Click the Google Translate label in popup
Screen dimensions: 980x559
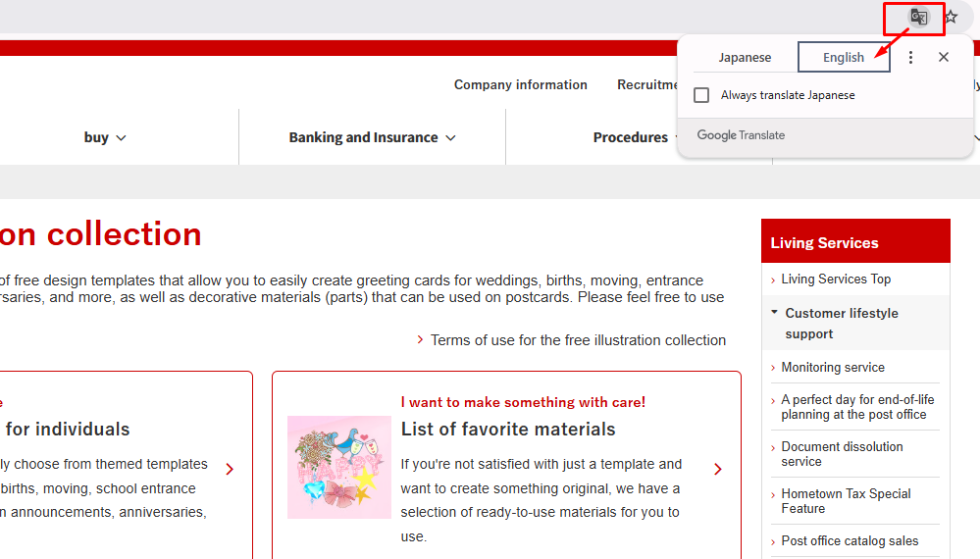point(741,135)
